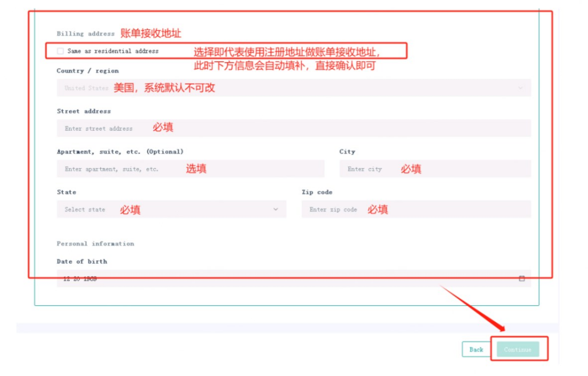
Task: Click the Country / region label
Action: (88, 71)
